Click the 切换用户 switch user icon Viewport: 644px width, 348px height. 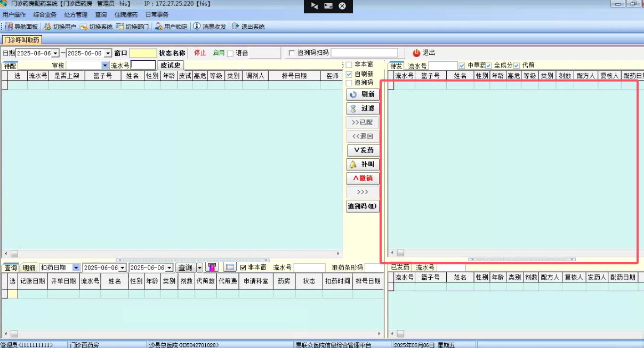47,27
